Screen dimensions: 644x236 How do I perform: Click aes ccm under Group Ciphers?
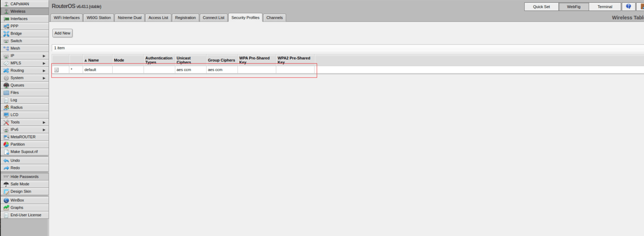(x=215, y=70)
